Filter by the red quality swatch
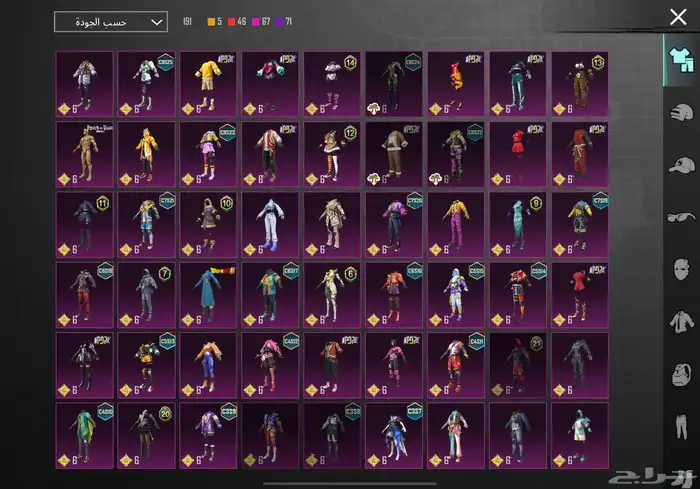700x489 pixels. coord(232,21)
